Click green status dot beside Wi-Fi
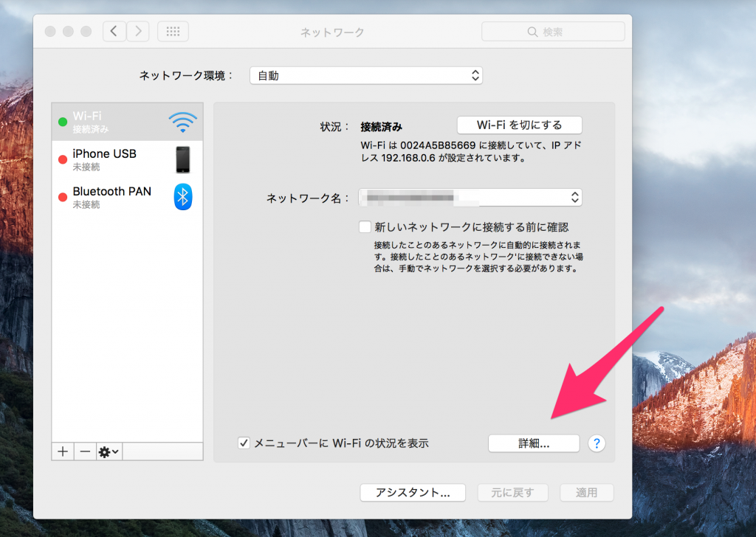 coord(63,122)
